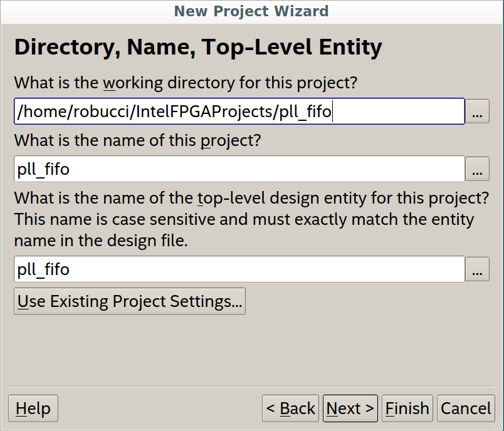This screenshot has height=431, width=504.
Task: Open the top-level entity browse (...) button
Action: 477,269
